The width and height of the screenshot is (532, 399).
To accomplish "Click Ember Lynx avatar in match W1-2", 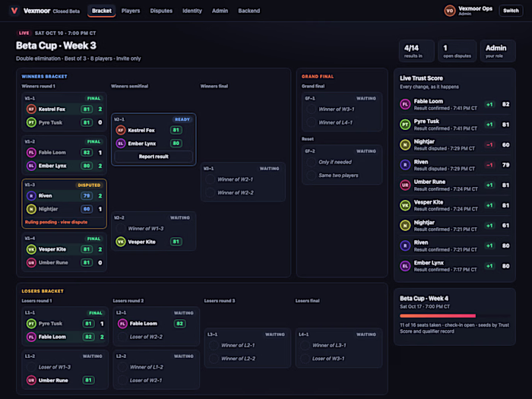I will pyautogui.click(x=31, y=166).
